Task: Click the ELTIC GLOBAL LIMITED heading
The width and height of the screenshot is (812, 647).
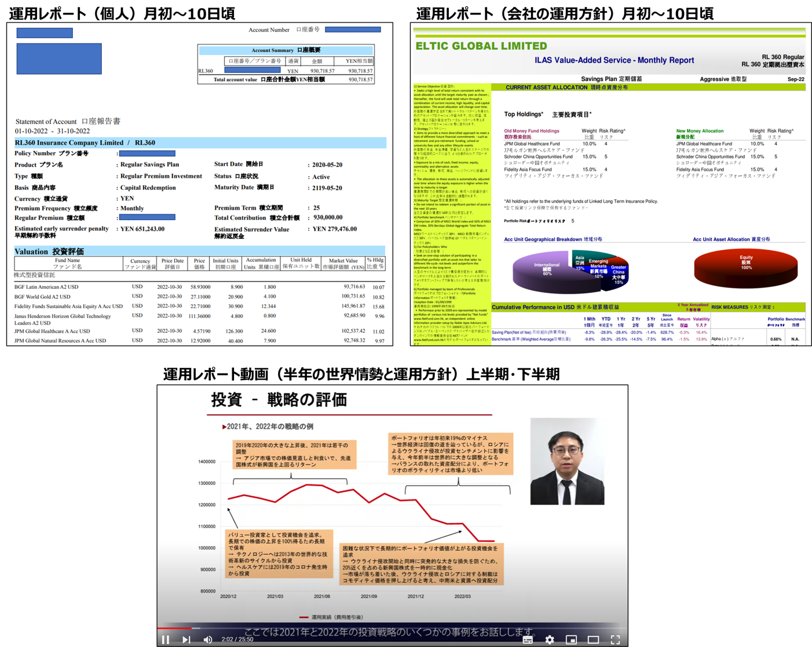Action: (481, 46)
